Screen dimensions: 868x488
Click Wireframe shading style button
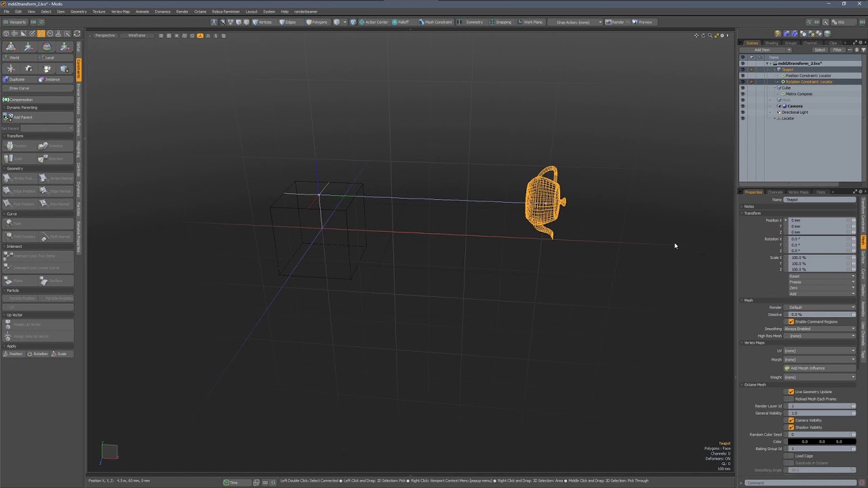point(136,35)
